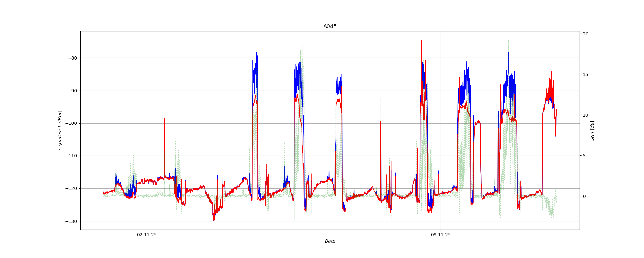This screenshot has height=258, width=644.
Task: Click the 10 tick on SNR axis
Action: pos(585,115)
